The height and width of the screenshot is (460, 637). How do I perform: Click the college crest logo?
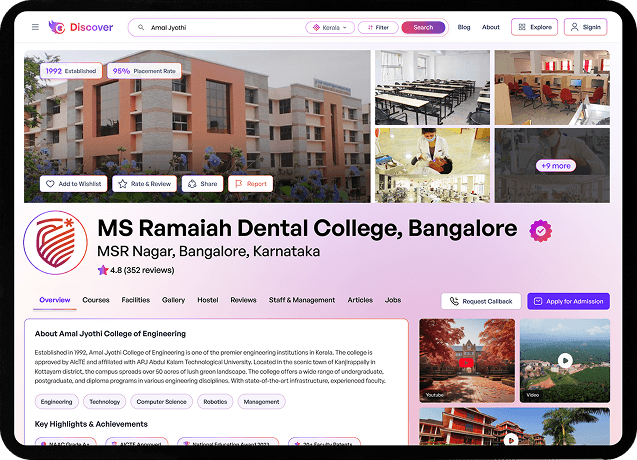(56, 243)
